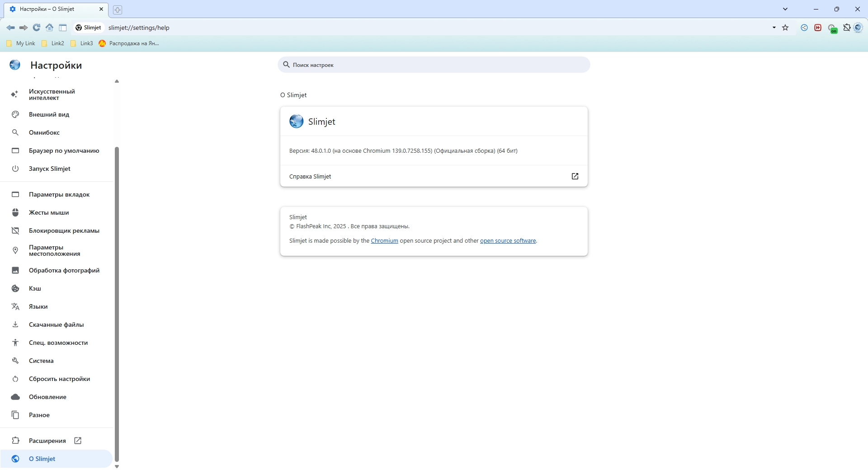Image resolution: width=868 pixels, height=470 pixels.
Task: Click the power icon beside 'Запуск Slimjet'
Action: (x=15, y=169)
